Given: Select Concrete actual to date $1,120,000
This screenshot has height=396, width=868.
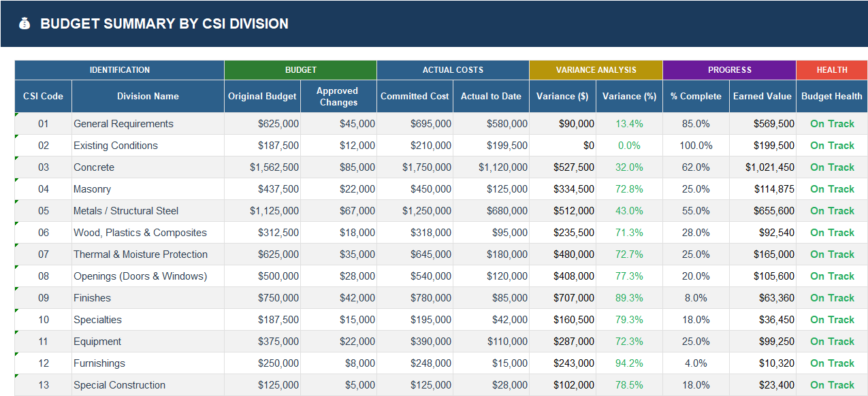Looking at the screenshot, I should 491,167.
